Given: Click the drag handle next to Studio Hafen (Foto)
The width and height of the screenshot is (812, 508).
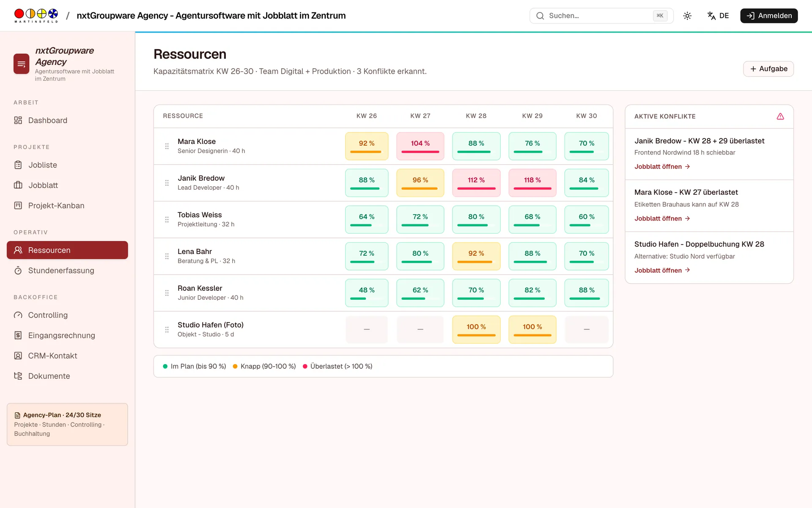Looking at the screenshot, I should [167, 329].
